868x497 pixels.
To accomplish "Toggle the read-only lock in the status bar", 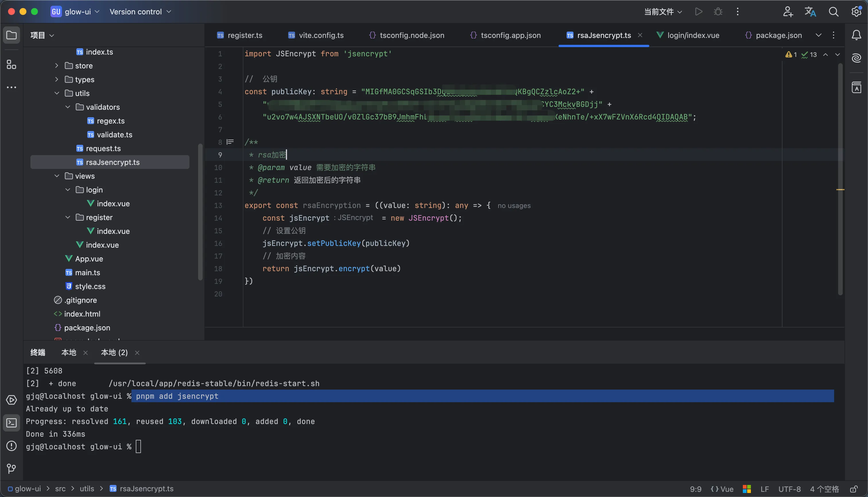I will tap(854, 489).
